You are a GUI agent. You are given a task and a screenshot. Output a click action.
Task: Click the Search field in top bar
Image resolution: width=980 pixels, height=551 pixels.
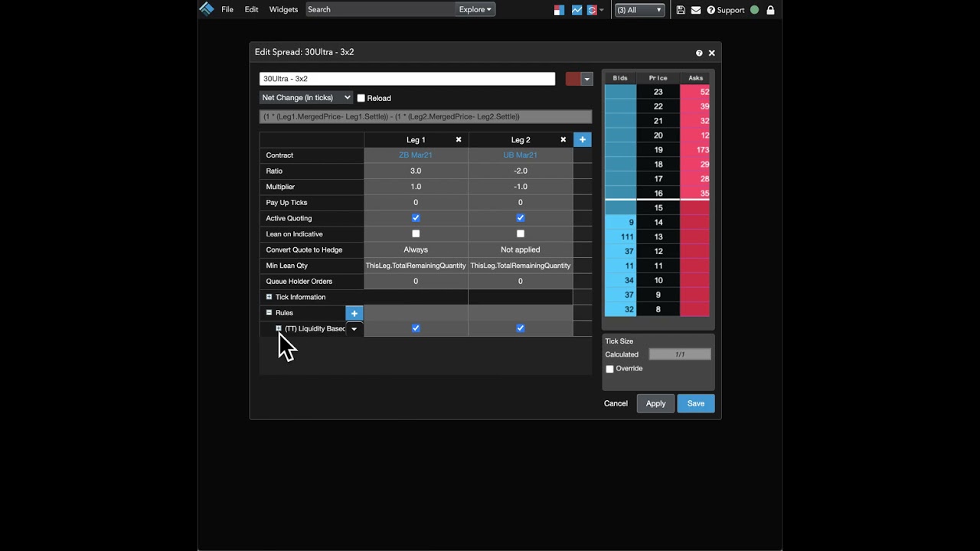coord(380,9)
